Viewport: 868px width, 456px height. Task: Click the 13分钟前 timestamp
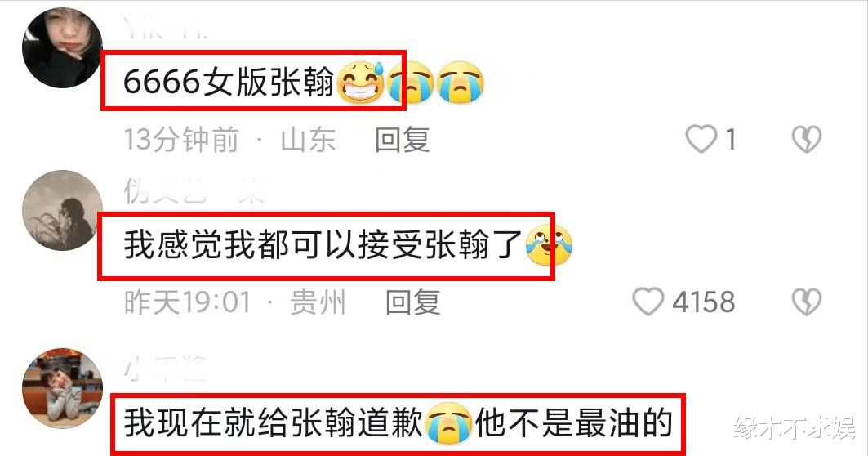180,139
